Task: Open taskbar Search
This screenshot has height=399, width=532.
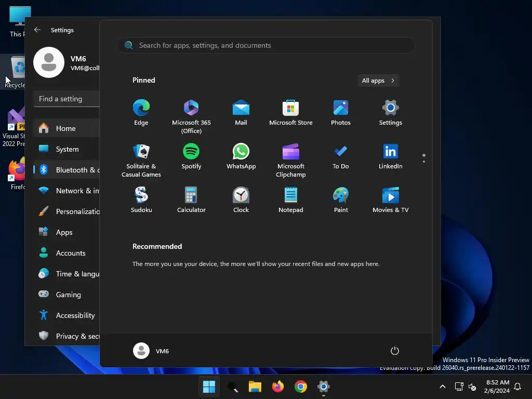Action: [x=232, y=387]
